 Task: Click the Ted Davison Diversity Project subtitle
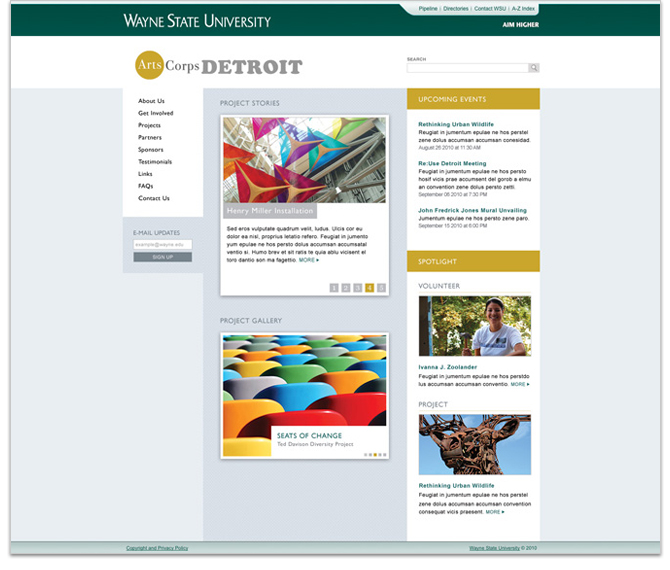(315, 444)
